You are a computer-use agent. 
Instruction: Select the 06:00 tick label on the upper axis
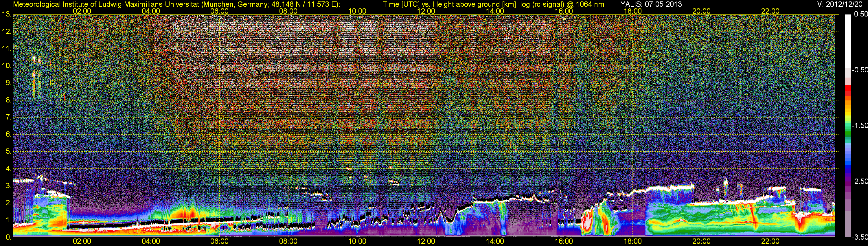[x=219, y=11]
